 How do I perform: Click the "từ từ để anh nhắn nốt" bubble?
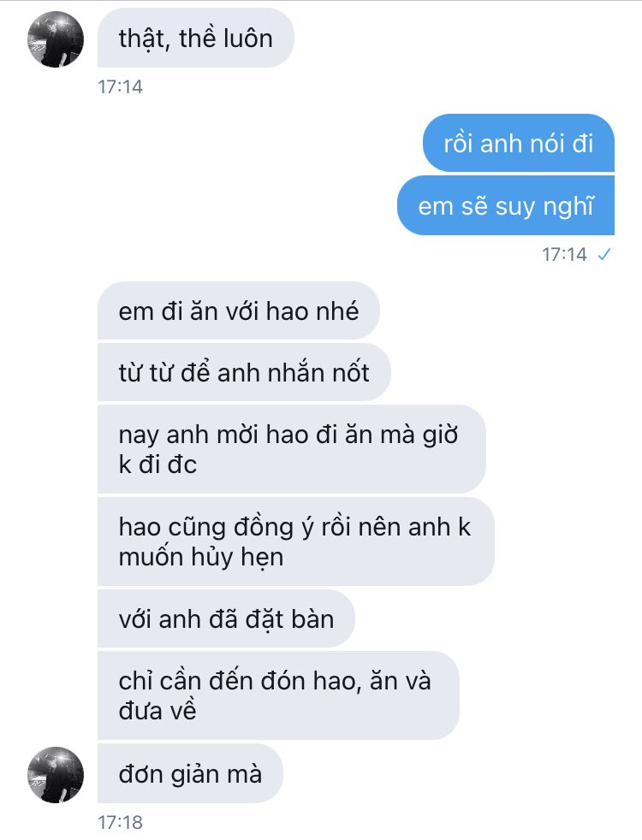click(244, 372)
